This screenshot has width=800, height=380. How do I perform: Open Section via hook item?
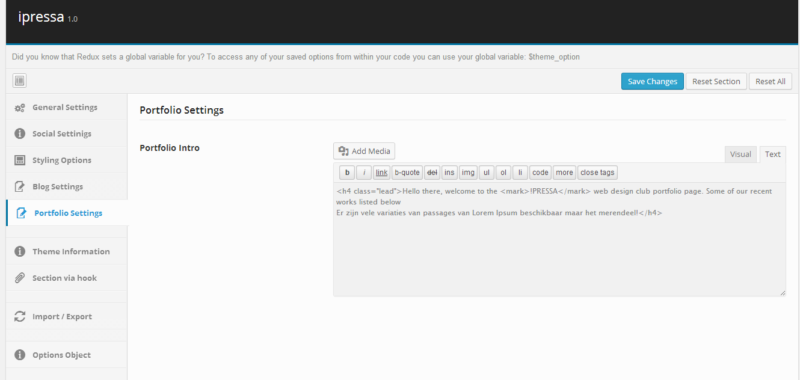coord(67,278)
